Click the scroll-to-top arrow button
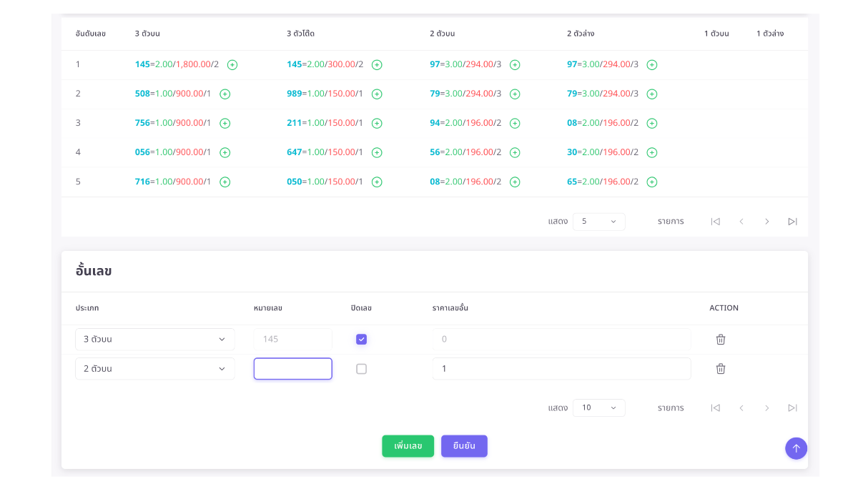Viewport: 868px width, 489px height. tap(796, 448)
